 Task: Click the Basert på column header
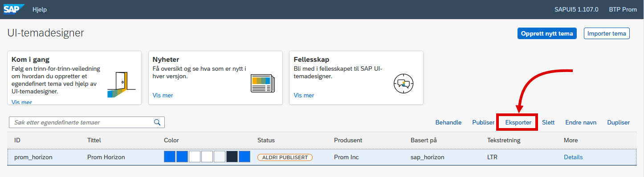click(424, 140)
